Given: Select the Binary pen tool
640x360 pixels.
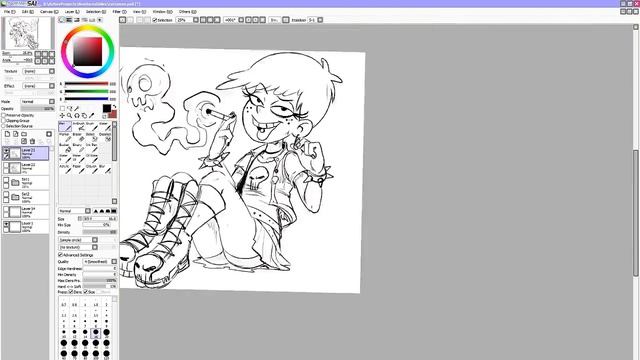Looking at the screenshot, I should point(78,148).
